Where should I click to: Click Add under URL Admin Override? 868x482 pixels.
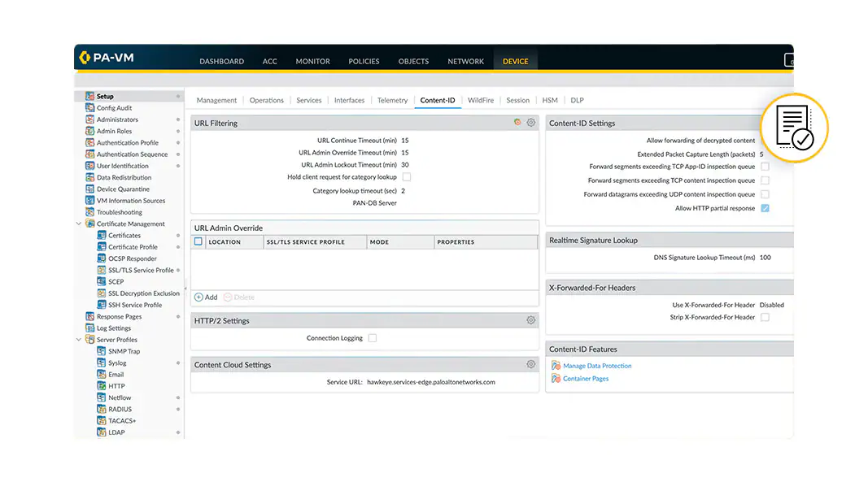pos(206,297)
